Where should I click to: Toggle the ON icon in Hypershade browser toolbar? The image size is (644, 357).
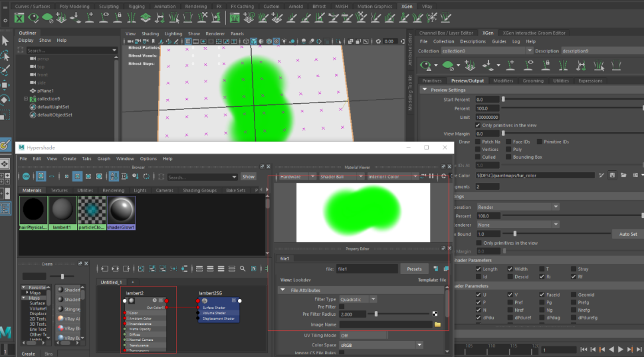(26, 177)
